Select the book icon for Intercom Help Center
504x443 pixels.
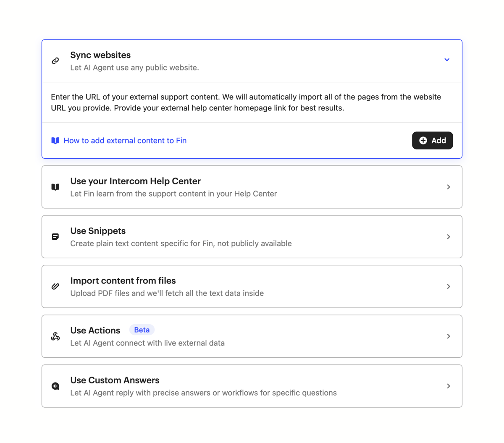(55, 187)
